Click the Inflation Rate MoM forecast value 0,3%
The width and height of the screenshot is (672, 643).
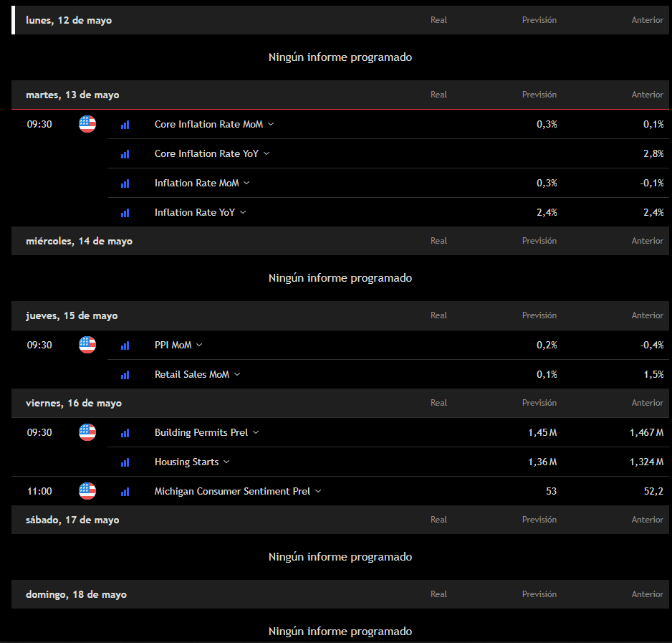point(547,183)
